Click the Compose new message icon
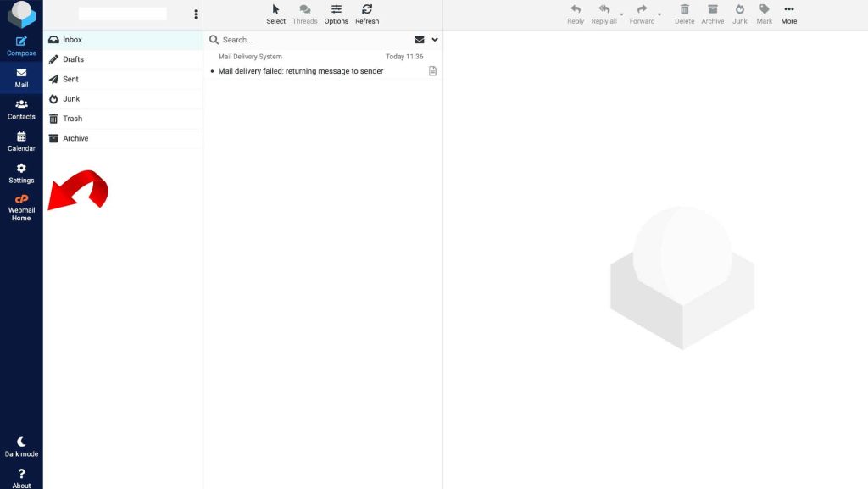 coord(21,46)
